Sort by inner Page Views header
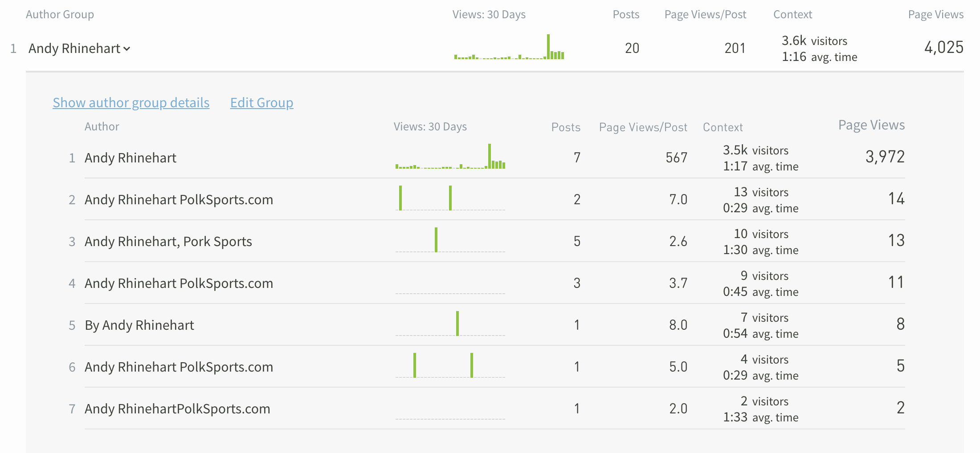 coord(871,125)
